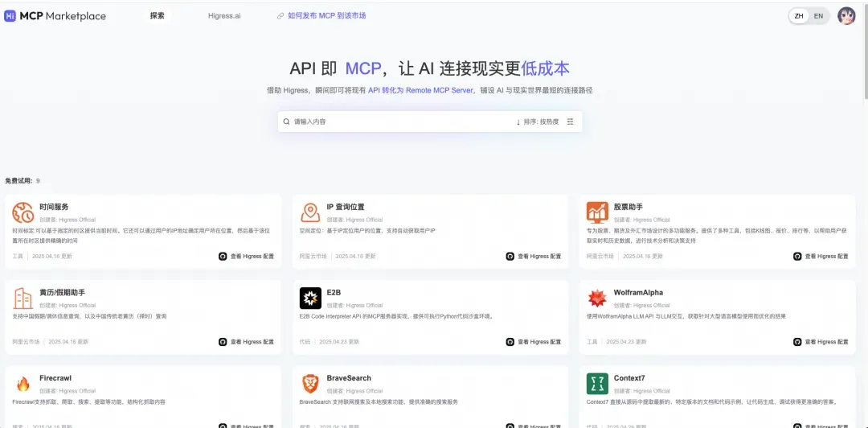Click 工具 tag on 时间服务 card
868x428 pixels.
point(18,257)
